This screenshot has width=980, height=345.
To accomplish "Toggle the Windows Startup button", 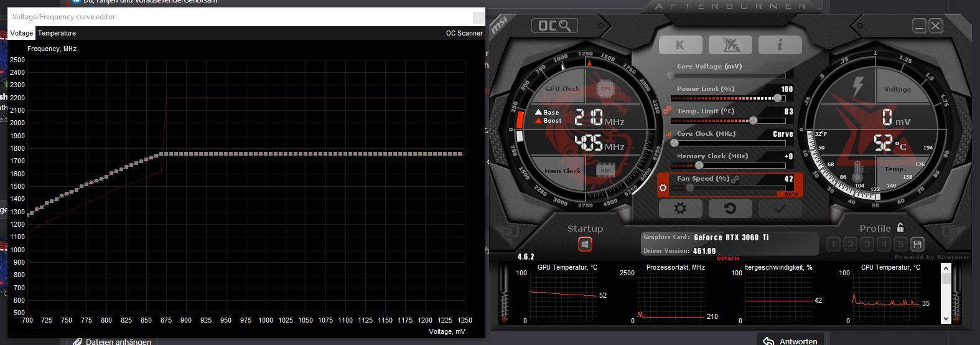I will tap(585, 244).
